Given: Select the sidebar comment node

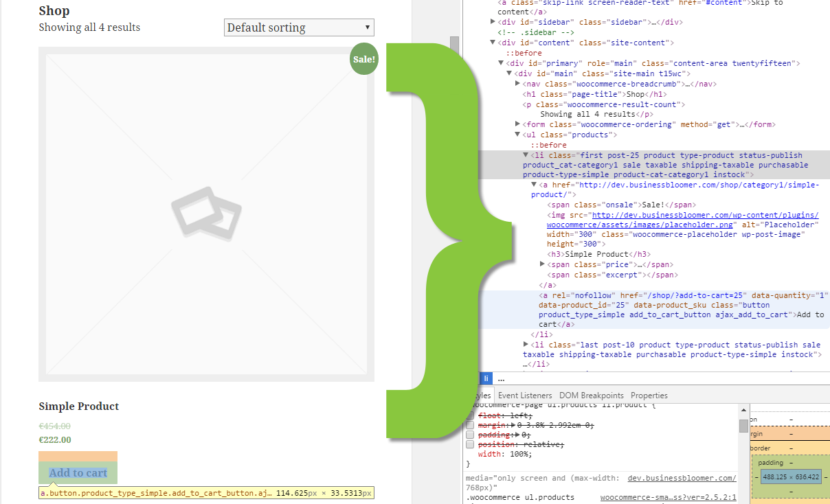Looking at the screenshot, I should point(536,32).
